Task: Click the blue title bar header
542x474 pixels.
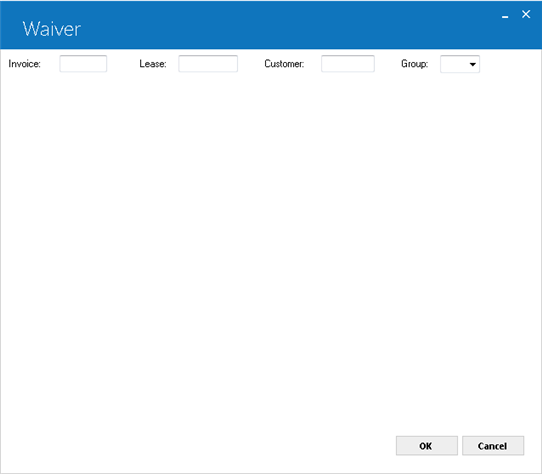Action: coord(271,25)
